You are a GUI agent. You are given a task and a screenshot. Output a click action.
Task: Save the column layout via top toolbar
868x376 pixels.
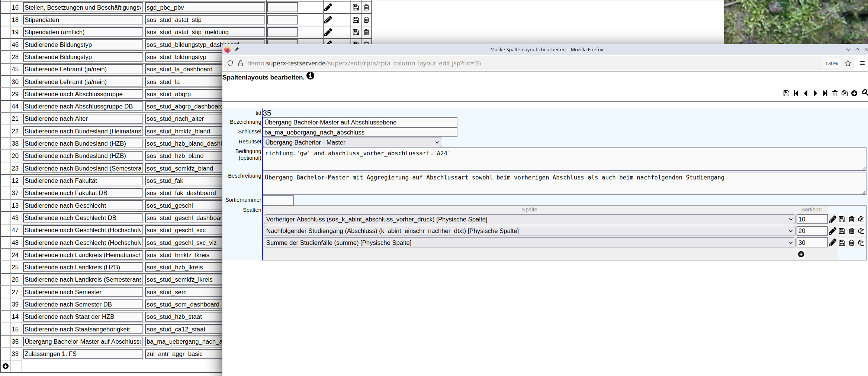pos(786,93)
